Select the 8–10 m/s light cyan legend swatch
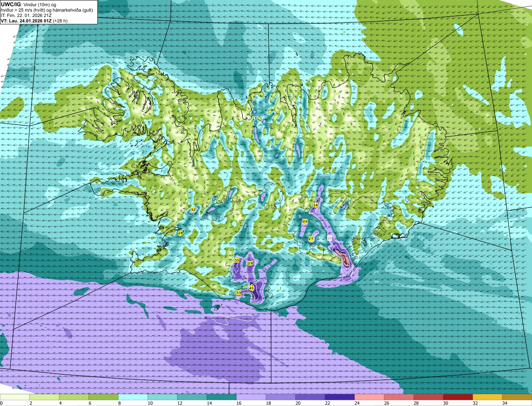 click(x=133, y=397)
